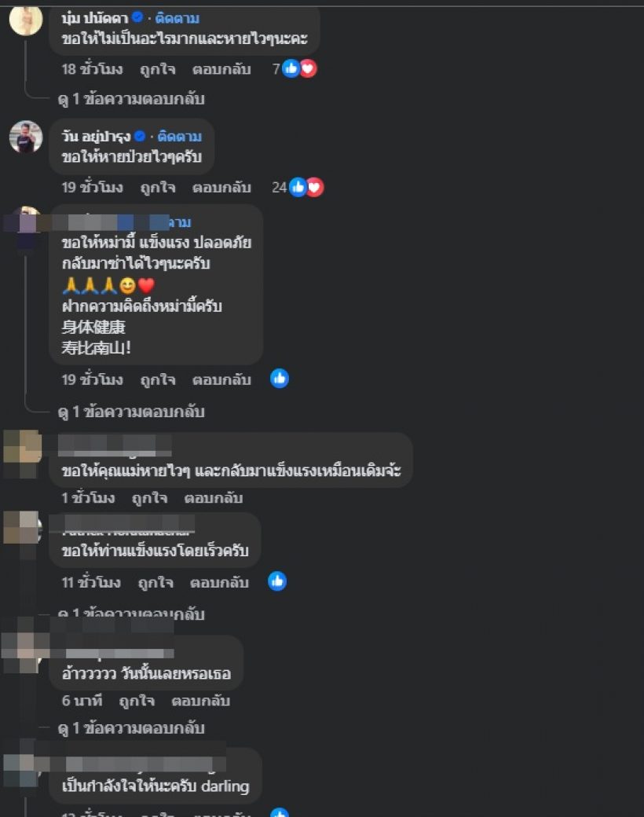This screenshot has height=817, width=644.
Task: Follow วัน อยู่บำรุง via the ติดตาม link
Action: [180, 137]
